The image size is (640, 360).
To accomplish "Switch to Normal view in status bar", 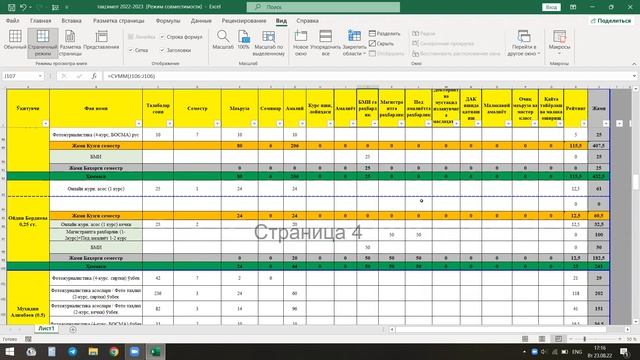I will pos(525,339).
